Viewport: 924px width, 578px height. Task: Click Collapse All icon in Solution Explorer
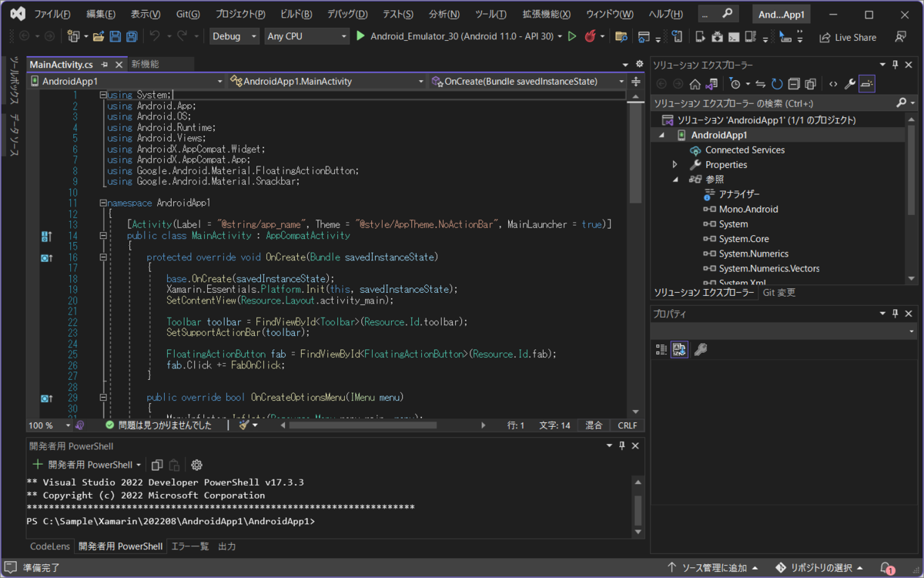tap(792, 84)
